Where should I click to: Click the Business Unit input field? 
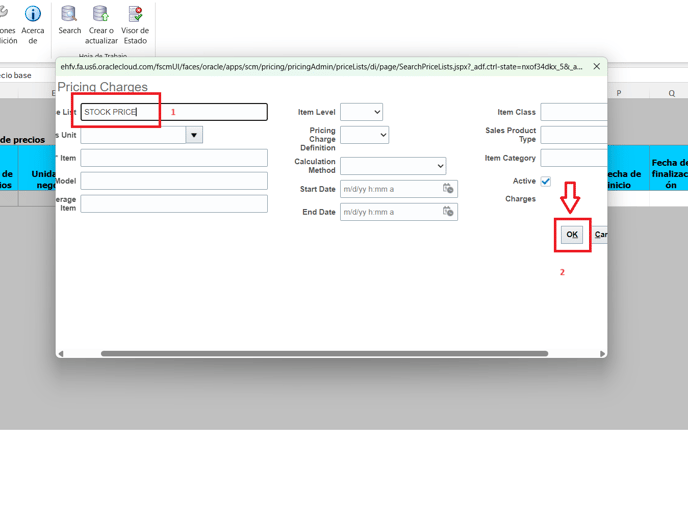pos(133,135)
